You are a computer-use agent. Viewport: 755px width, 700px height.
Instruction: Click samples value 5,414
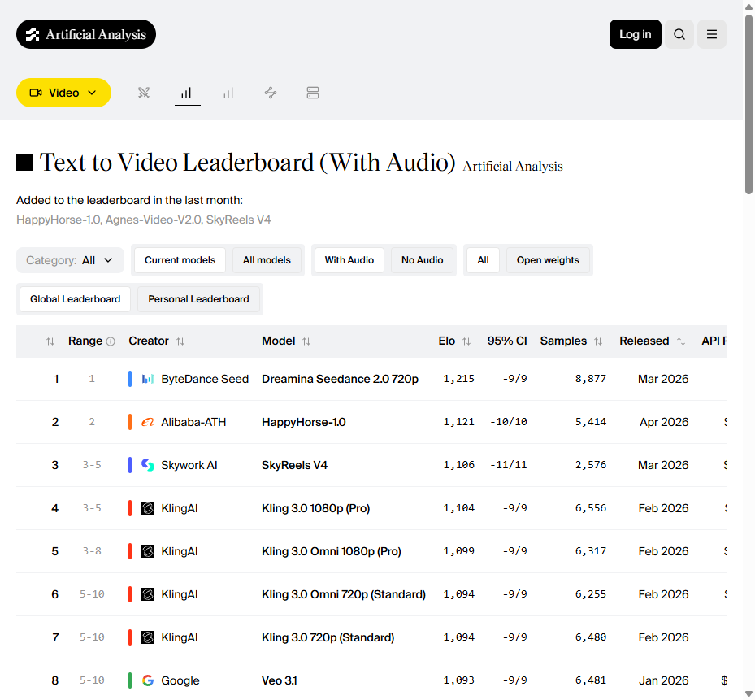(590, 422)
